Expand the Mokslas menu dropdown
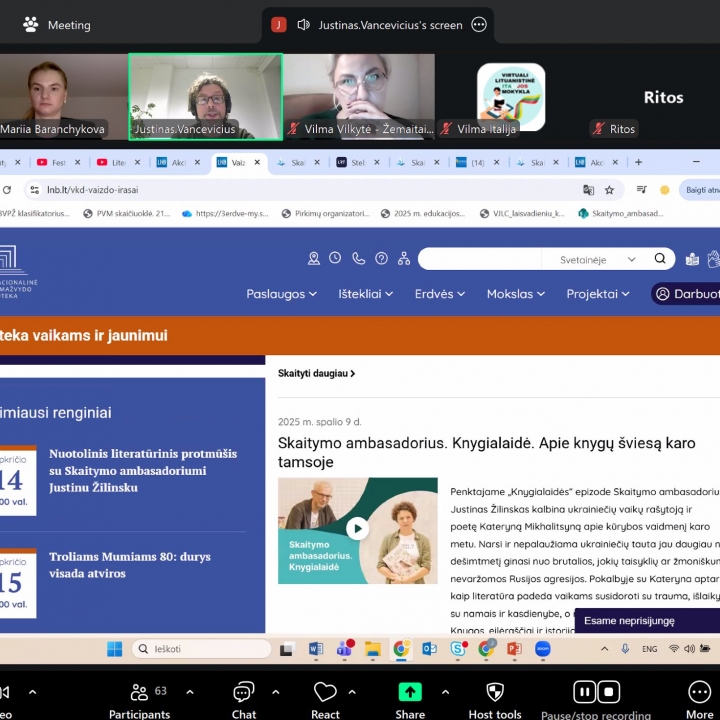720x720 pixels. 516,294
